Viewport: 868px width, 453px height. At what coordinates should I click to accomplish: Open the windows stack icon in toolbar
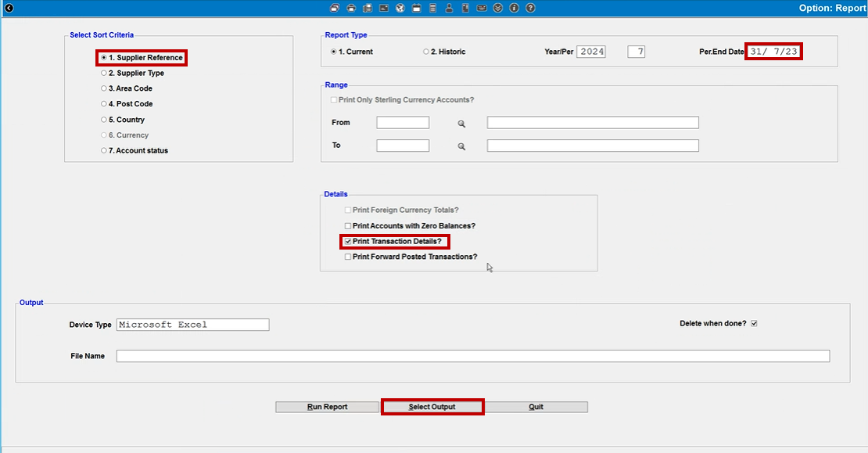335,8
